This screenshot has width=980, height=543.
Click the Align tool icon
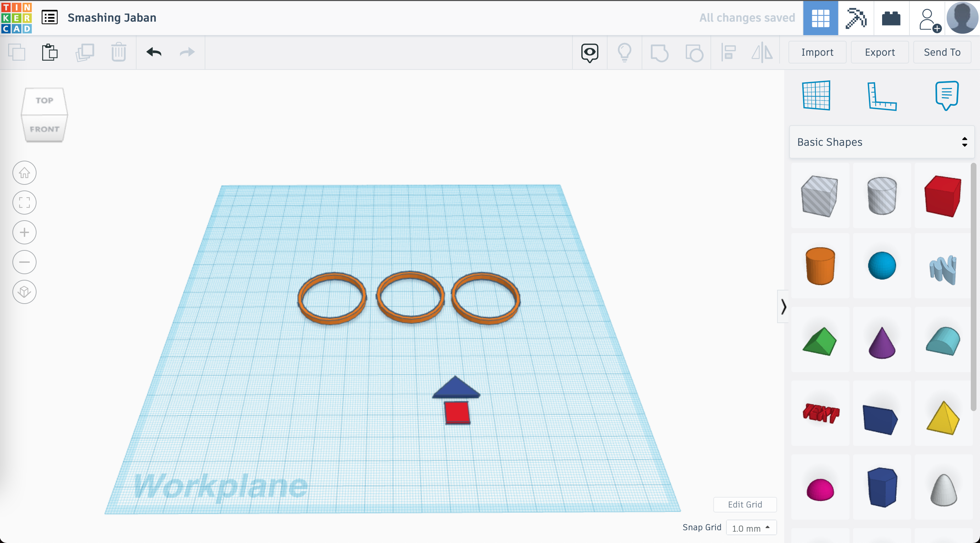pyautogui.click(x=728, y=52)
